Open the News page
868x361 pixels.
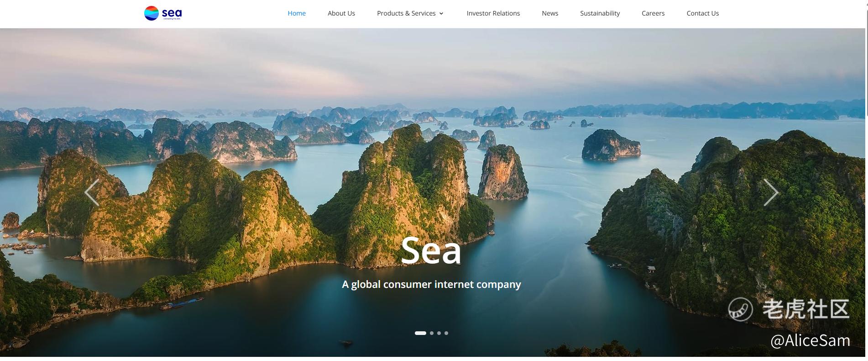(550, 13)
